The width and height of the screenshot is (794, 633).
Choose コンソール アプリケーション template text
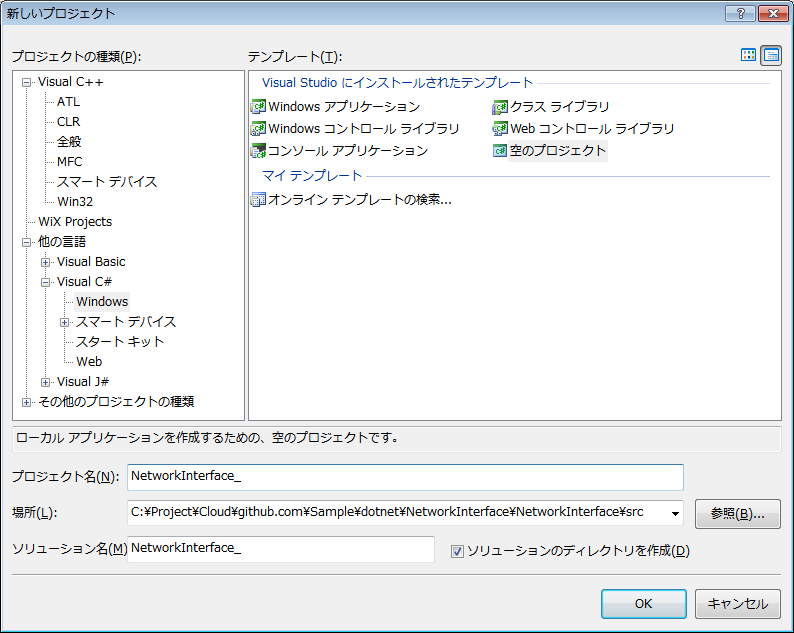pyautogui.click(x=348, y=151)
